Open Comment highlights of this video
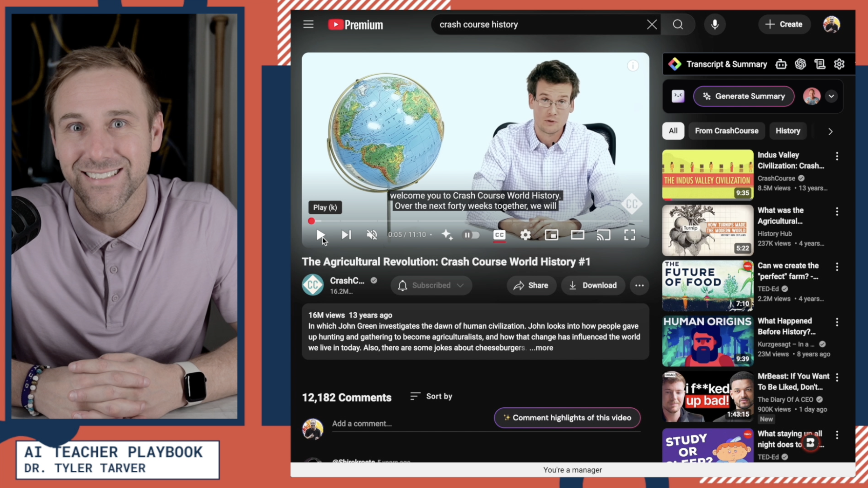This screenshot has height=488, width=868. coord(567,418)
